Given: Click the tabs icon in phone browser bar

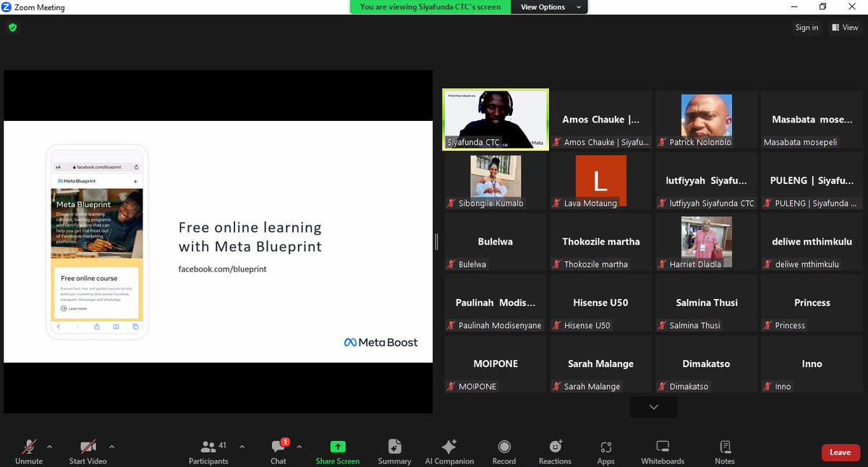Looking at the screenshot, I should [x=135, y=327].
